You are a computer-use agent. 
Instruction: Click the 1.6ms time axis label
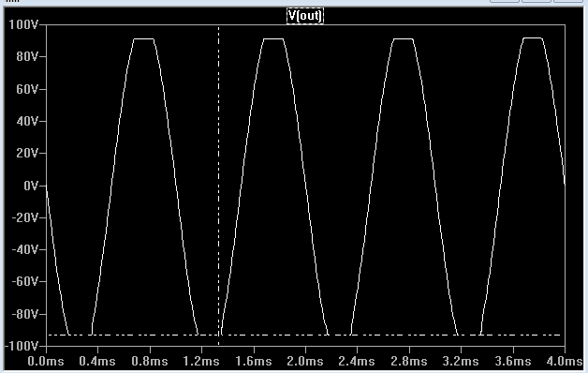point(254,362)
